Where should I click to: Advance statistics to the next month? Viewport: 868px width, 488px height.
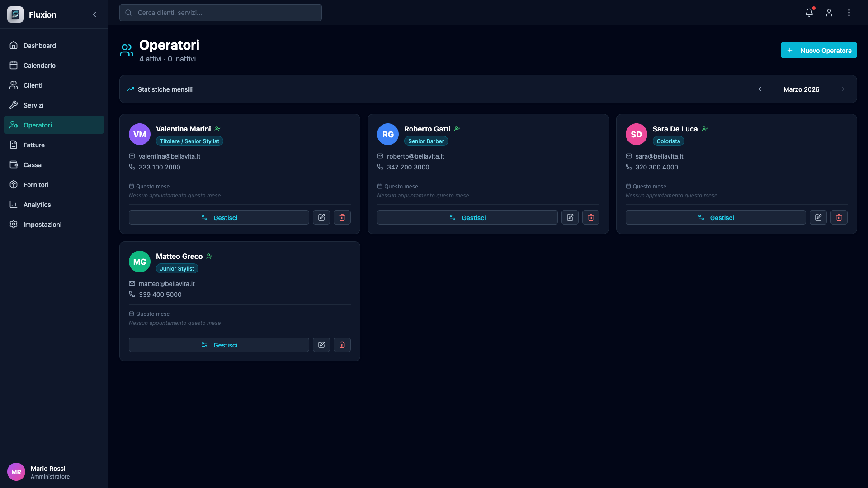point(843,89)
